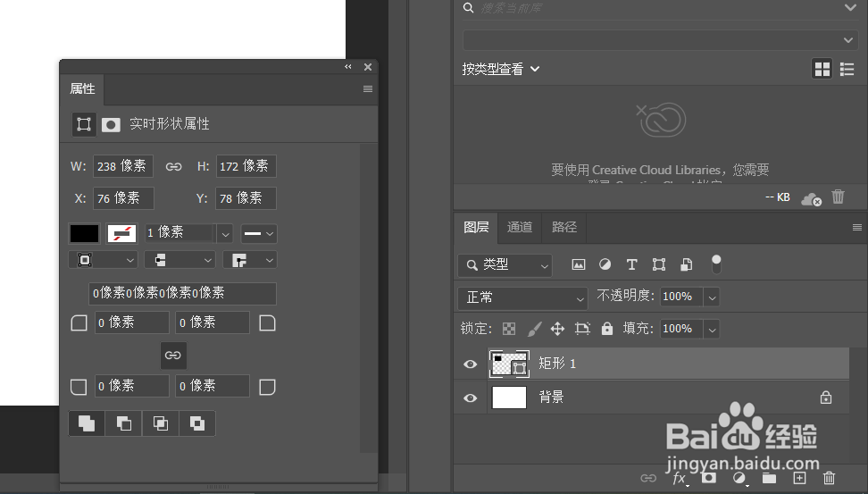The height and width of the screenshot is (494, 868).
Task: Click Intersect Shape Areas pathfinder icon
Action: (161, 423)
